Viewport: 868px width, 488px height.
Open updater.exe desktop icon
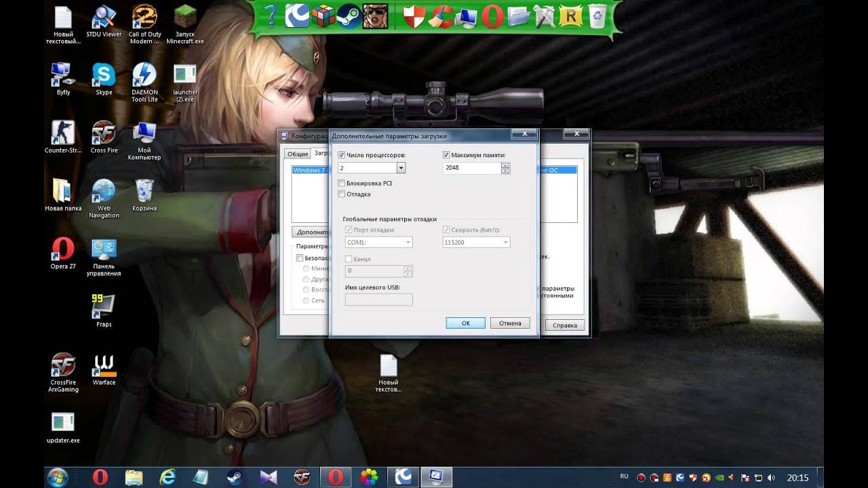(x=63, y=427)
